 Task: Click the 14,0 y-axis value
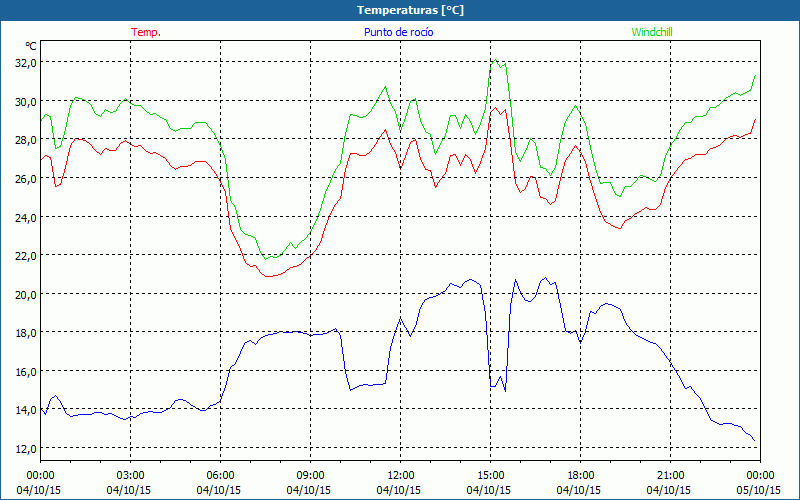[x=26, y=410]
